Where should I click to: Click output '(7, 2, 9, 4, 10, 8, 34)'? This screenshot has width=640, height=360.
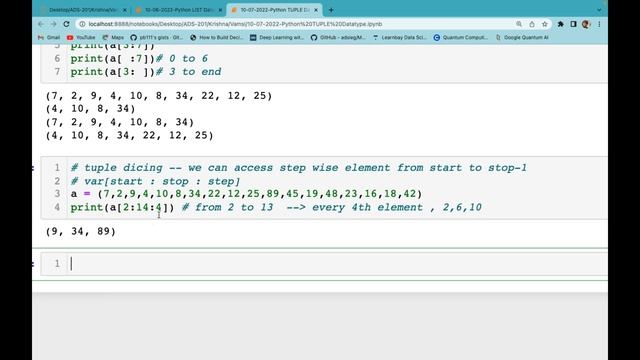click(120, 122)
